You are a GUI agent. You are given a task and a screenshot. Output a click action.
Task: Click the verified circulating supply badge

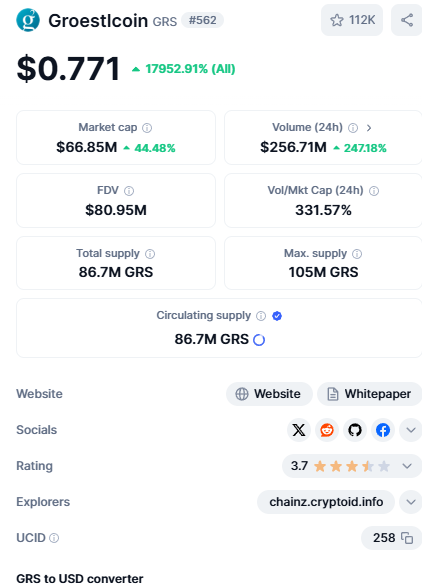pos(277,316)
